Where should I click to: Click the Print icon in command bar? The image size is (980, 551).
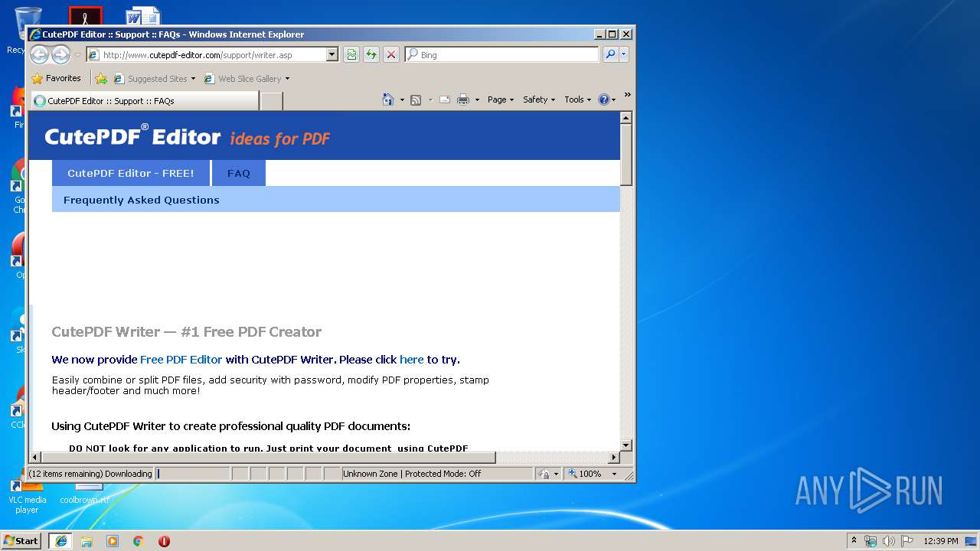[463, 99]
